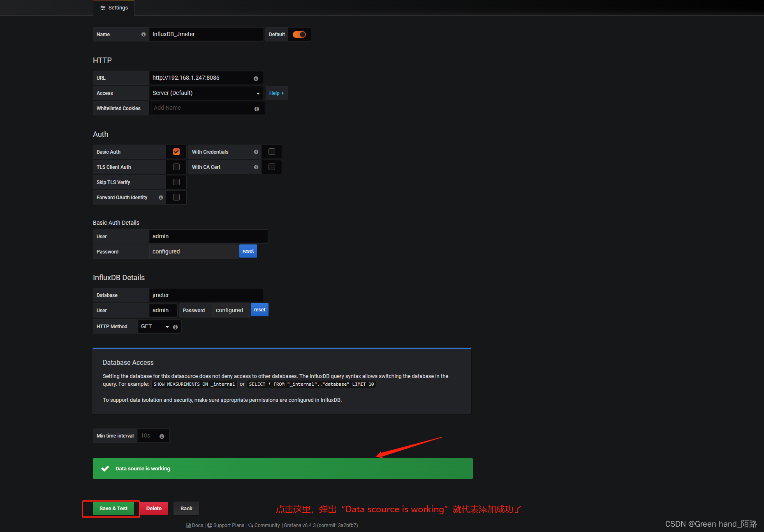This screenshot has width=764, height=532.
Task: Click the red Delete button
Action: 154,509
